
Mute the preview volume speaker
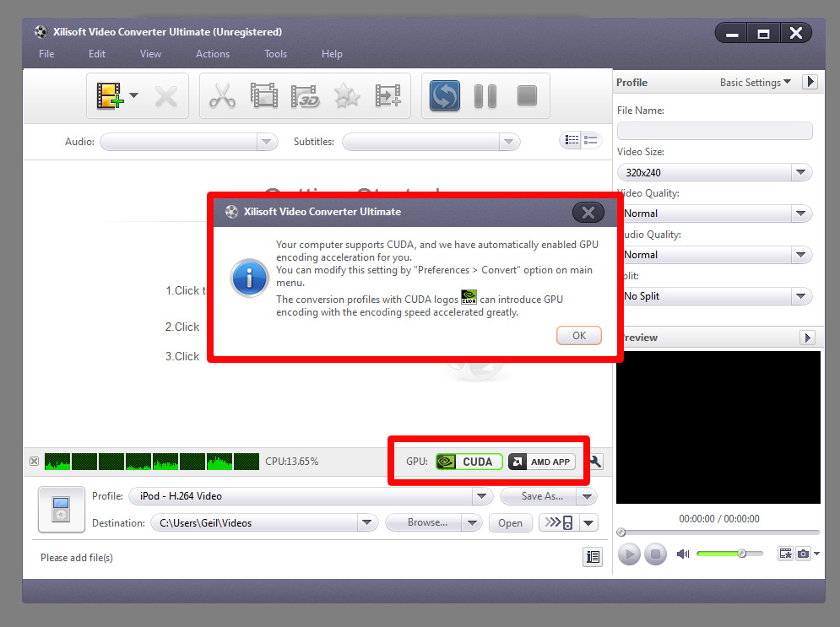click(683, 554)
